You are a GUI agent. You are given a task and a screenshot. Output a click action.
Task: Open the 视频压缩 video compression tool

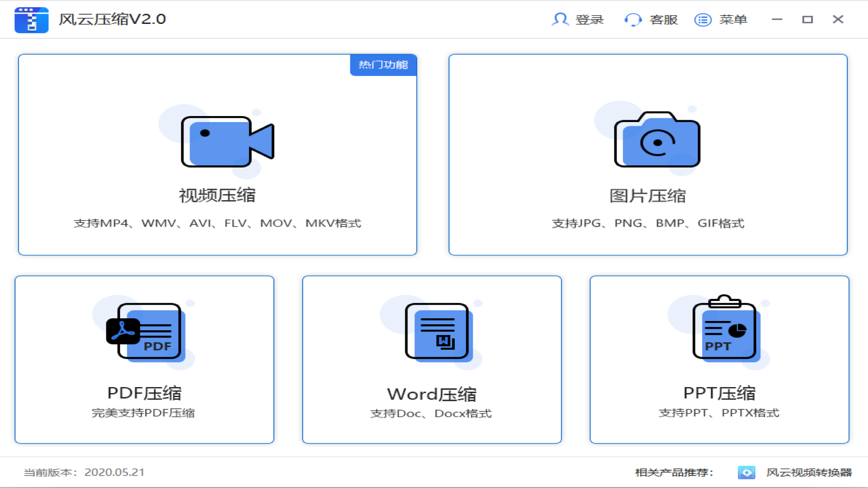click(x=217, y=155)
